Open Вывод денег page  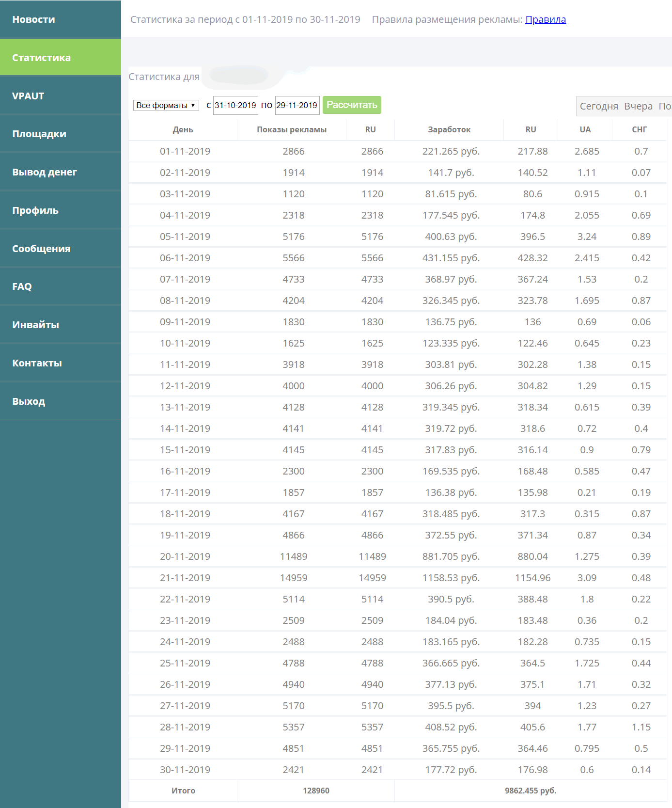(45, 172)
